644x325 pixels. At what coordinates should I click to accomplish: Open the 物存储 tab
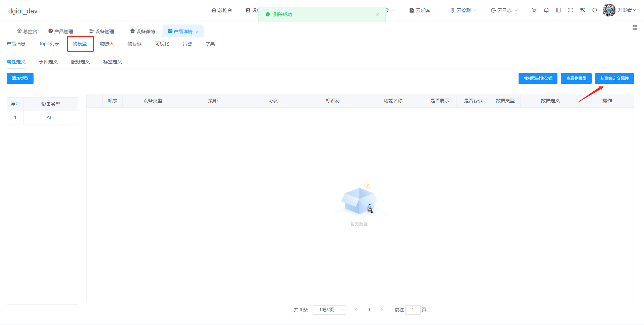(x=135, y=44)
